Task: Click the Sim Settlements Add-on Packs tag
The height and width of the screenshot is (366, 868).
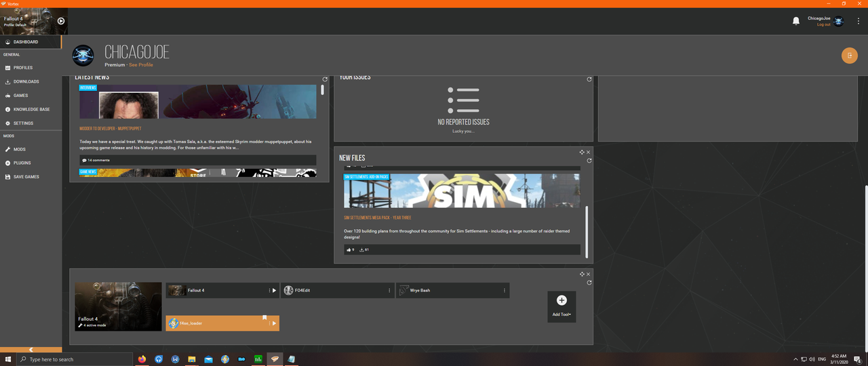Action: click(367, 176)
